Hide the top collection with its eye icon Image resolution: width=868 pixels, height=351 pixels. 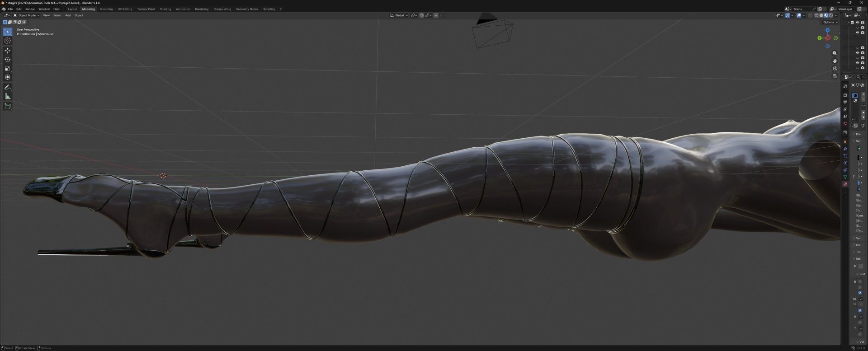858,22
